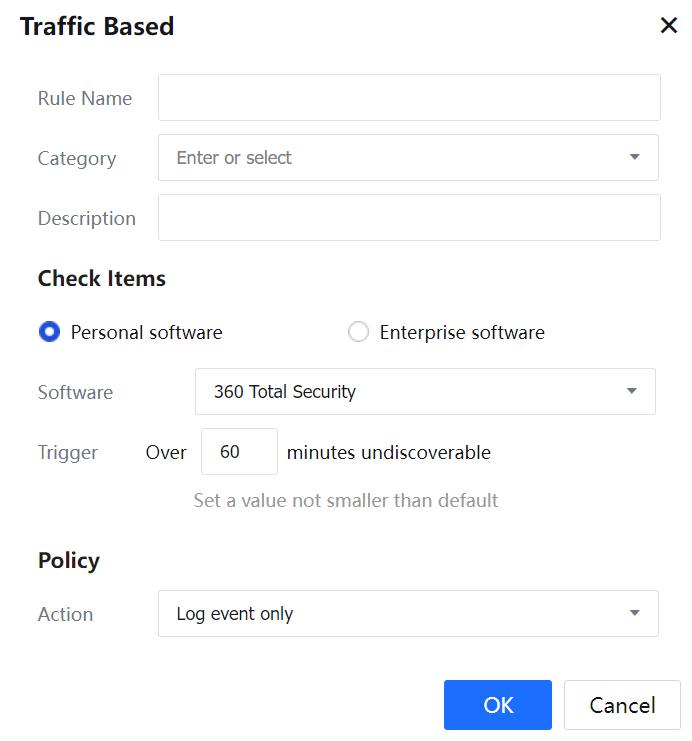Focus the 'Enter or select' Category text

(x=234, y=158)
